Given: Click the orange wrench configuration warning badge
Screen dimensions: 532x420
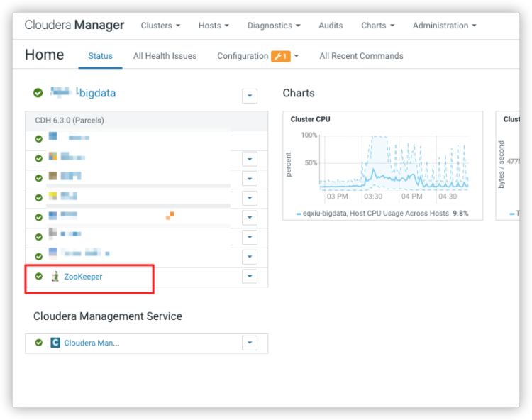Looking at the screenshot, I should (280, 56).
